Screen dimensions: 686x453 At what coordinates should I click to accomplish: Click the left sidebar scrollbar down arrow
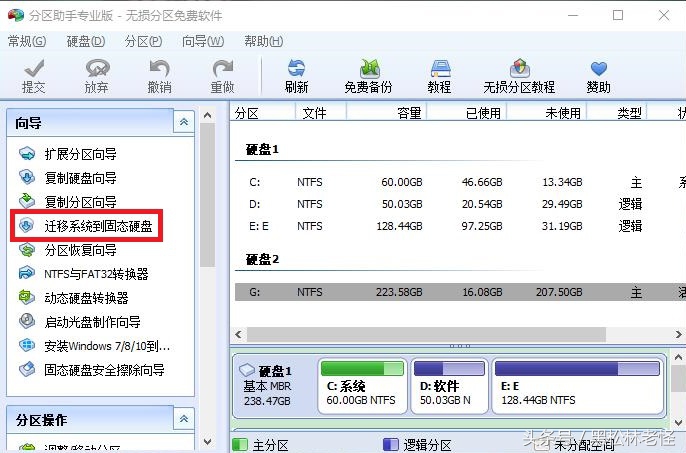(x=207, y=442)
